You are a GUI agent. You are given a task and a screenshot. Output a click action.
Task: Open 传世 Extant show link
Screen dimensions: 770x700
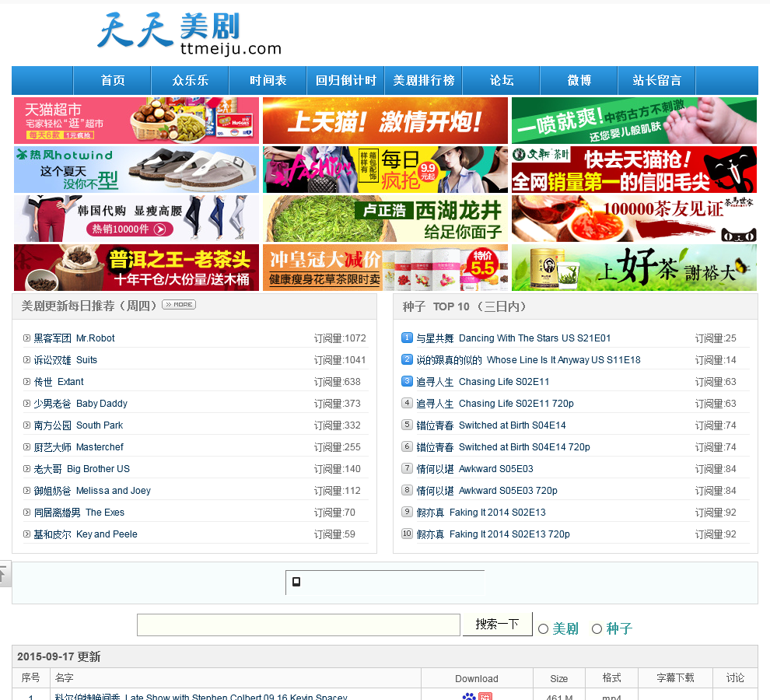tap(58, 382)
